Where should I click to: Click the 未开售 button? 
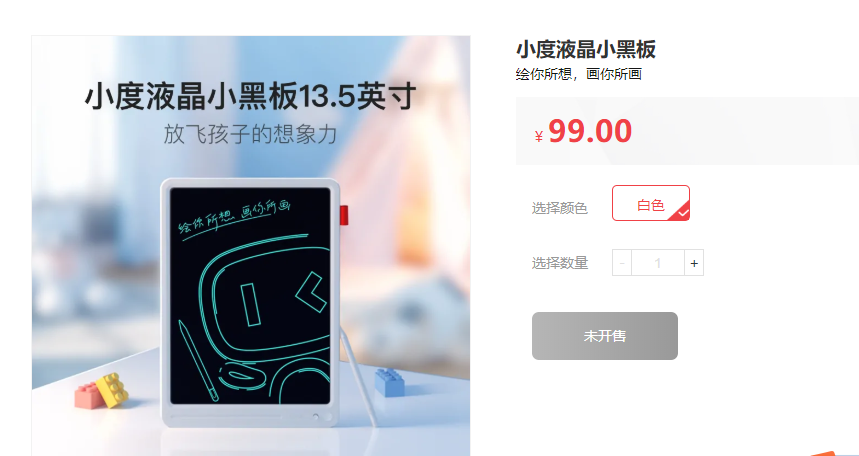[605, 336]
